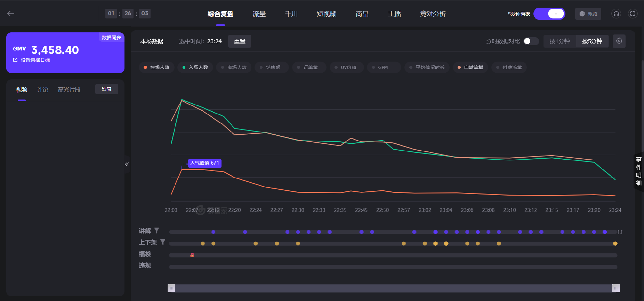
Task: Click the 剪辑 button
Action: [107, 89]
